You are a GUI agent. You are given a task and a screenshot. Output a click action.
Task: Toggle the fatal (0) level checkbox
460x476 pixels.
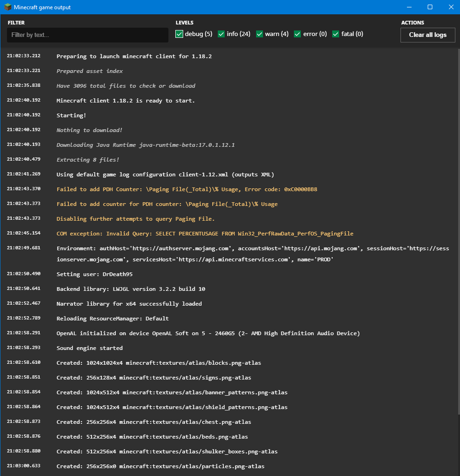tap(335, 34)
